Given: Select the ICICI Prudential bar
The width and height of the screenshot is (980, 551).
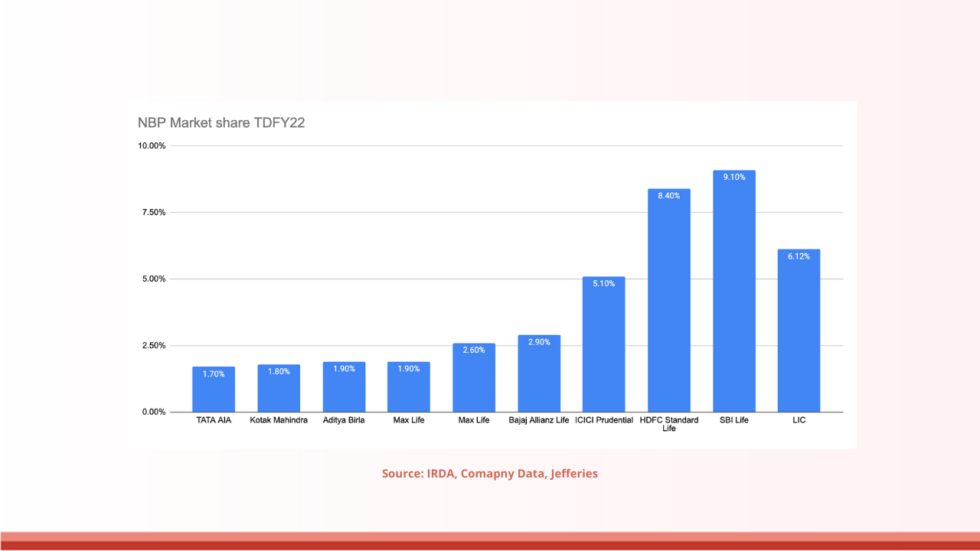Looking at the screenshot, I should [x=604, y=344].
